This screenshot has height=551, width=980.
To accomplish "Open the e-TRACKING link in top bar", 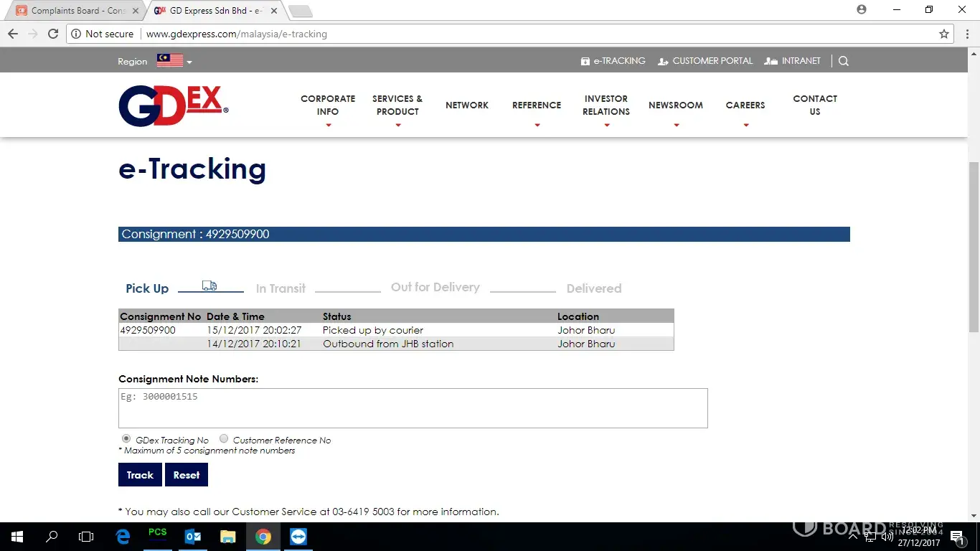I will [x=613, y=61].
